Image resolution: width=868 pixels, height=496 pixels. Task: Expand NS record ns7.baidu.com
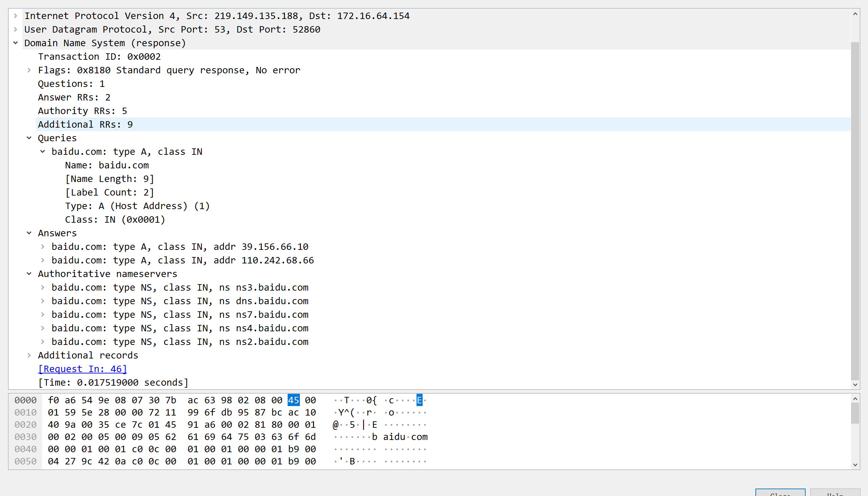point(43,315)
